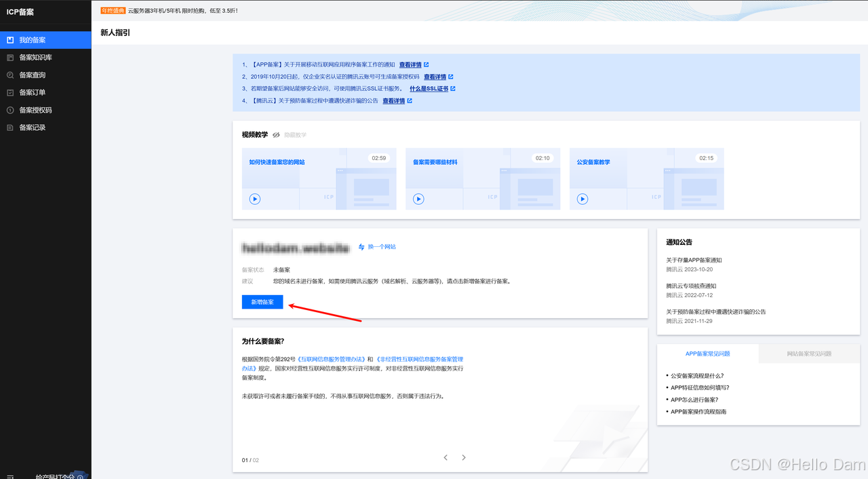Expand help via 给产品打个分 question icon
The height and width of the screenshot is (479, 868).
(x=81, y=476)
